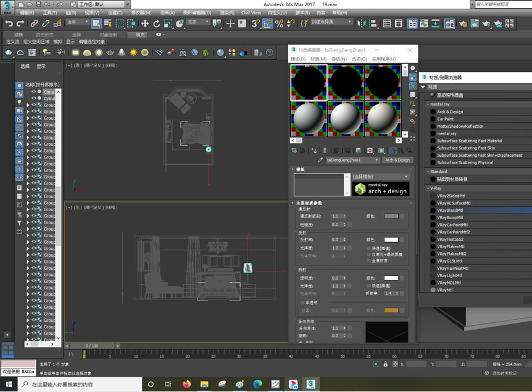Activate the Select and Link chain icon

click(34, 23)
